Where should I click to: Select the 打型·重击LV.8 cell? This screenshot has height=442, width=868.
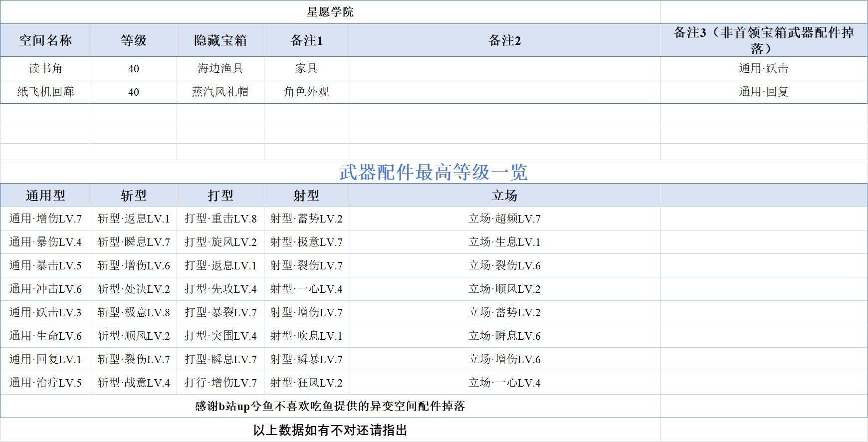click(x=220, y=219)
